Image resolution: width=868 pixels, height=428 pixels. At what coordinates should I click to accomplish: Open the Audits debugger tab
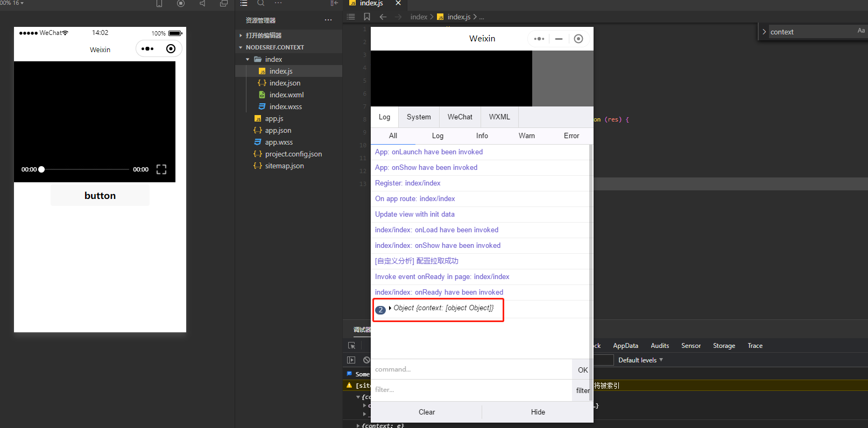(x=660, y=346)
